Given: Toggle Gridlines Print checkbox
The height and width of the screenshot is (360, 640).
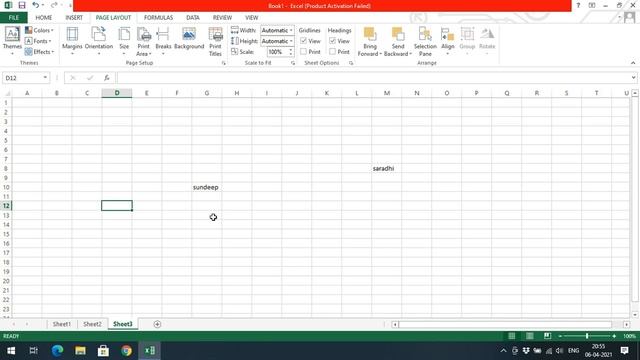Looking at the screenshot, I should (303, 52).
